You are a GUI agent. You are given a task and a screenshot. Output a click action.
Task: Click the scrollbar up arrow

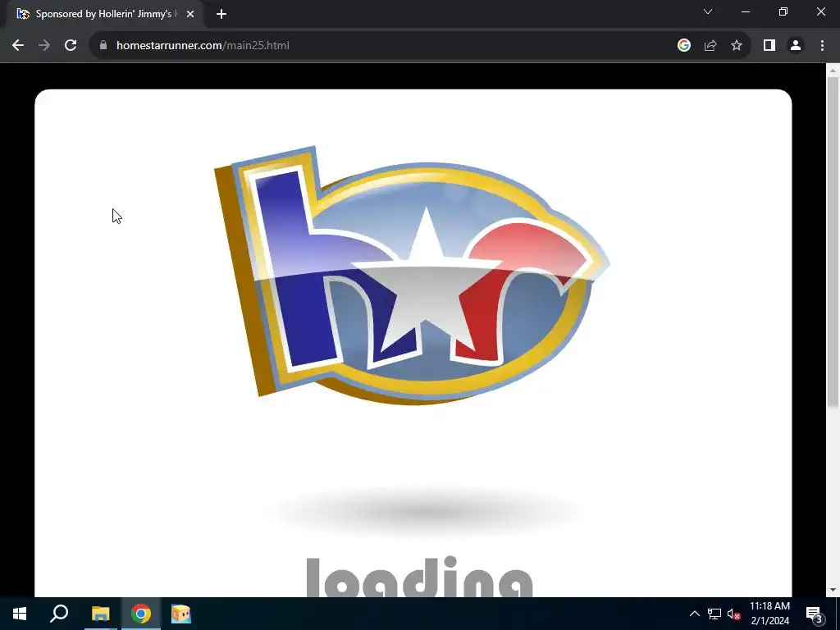click(x=833, y=71)
